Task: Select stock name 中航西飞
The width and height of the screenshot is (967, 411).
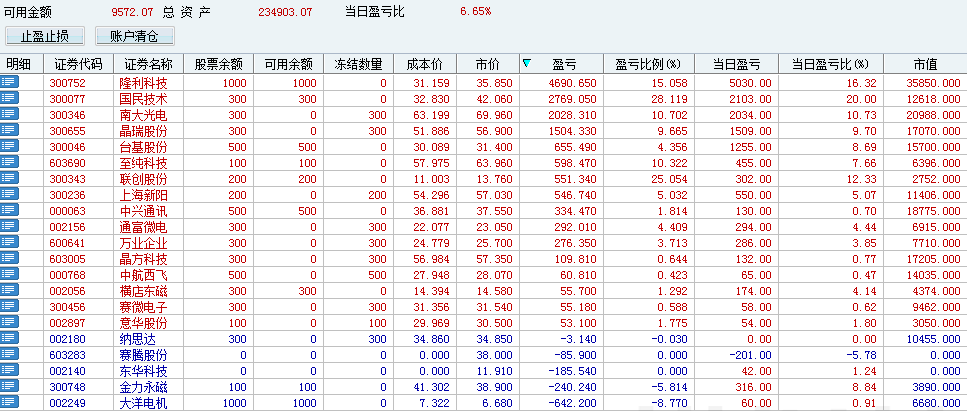Action: (143, 276)
